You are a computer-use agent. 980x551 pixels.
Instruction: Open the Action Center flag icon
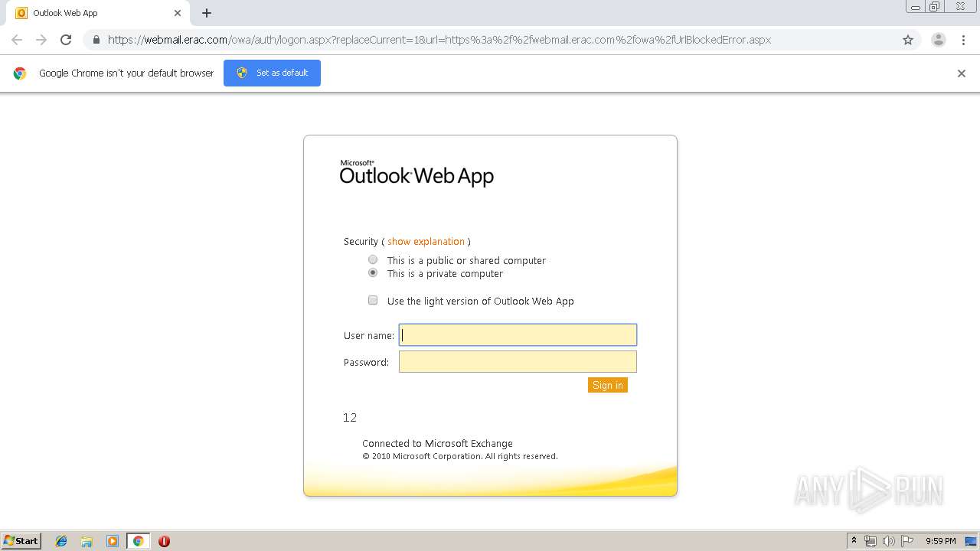pyautogui.click(x=907, y=541)
